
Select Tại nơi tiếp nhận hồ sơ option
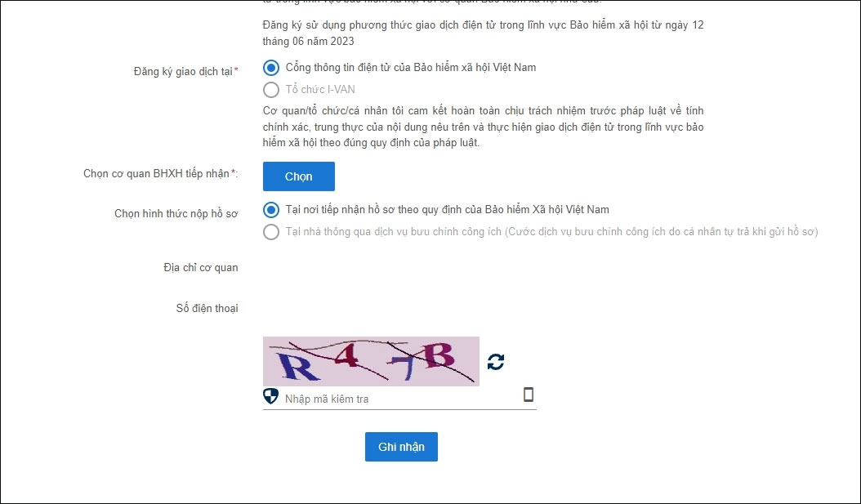click(x=271, y=210)
